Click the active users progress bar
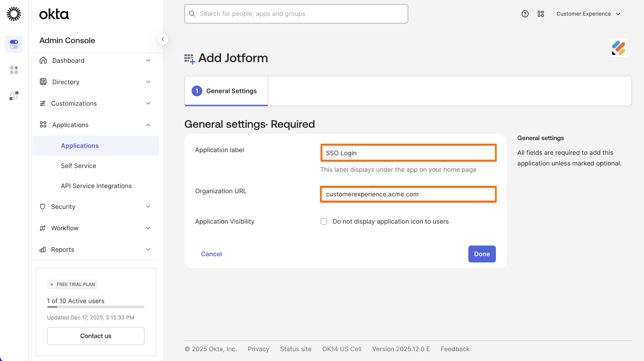 (x=96, y=307)
